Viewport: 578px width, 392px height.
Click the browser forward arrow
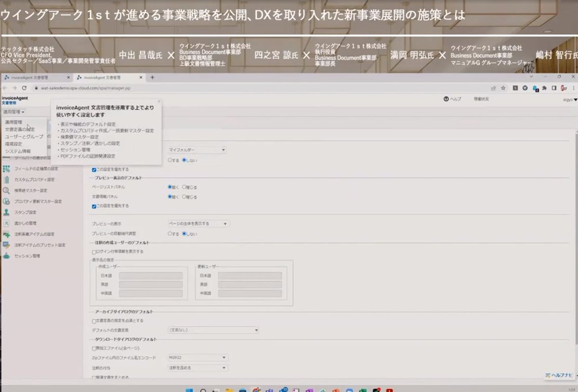point(14,88)
